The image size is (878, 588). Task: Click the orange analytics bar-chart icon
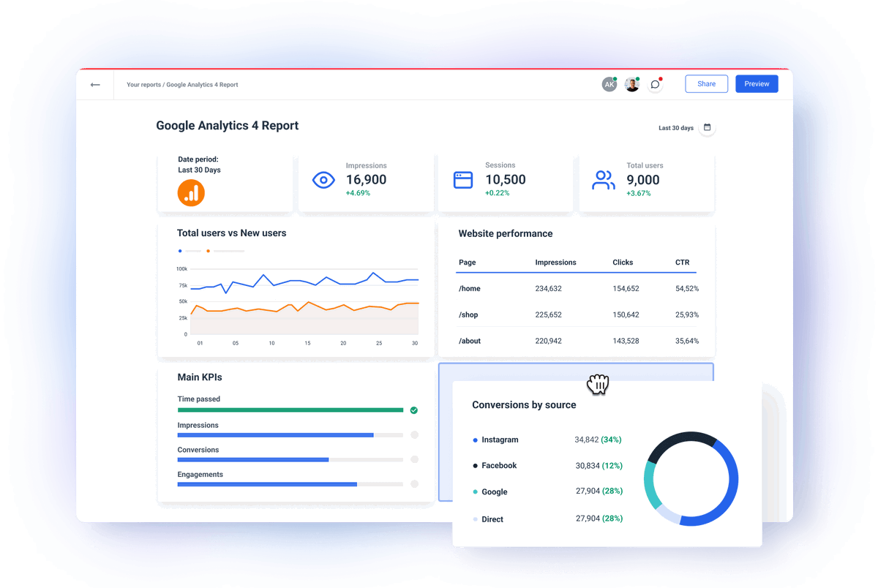(191, 192)
